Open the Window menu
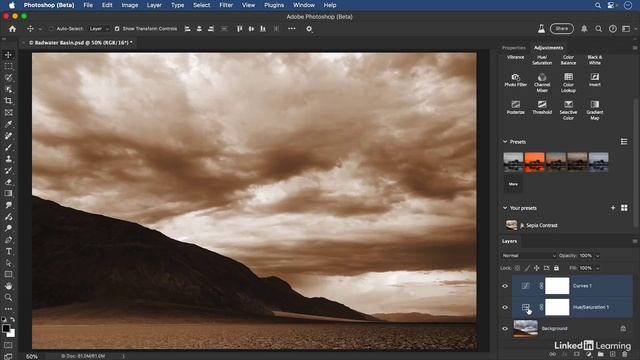 304,5
